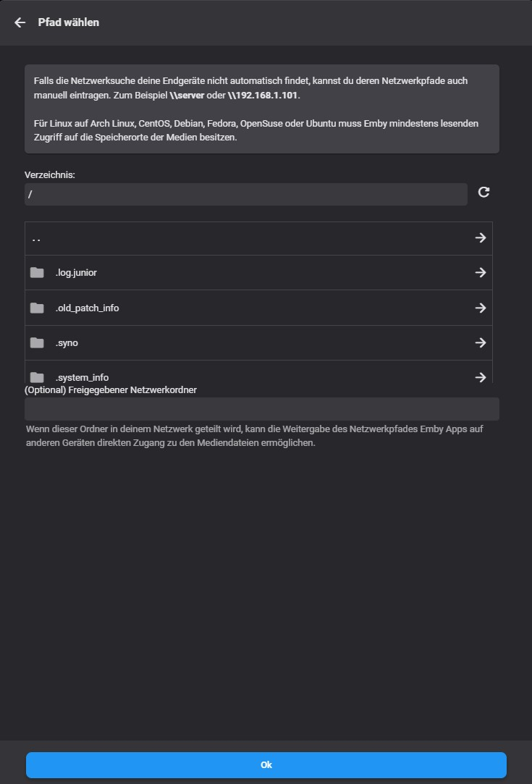This screenshot has width=532, height=784.
Task: Click the back arrow next to Pfad wählen
Action: pos(20,22)
